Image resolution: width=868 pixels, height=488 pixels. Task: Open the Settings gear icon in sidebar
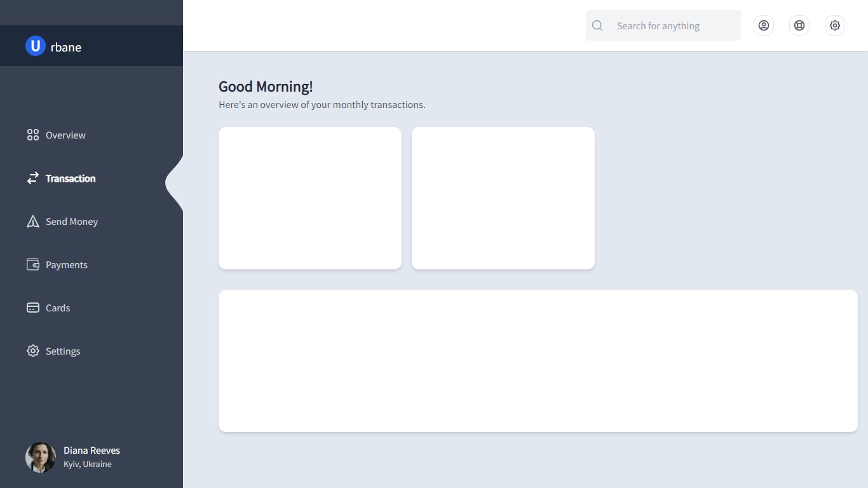pyautogui.click(x=32, y=351)
